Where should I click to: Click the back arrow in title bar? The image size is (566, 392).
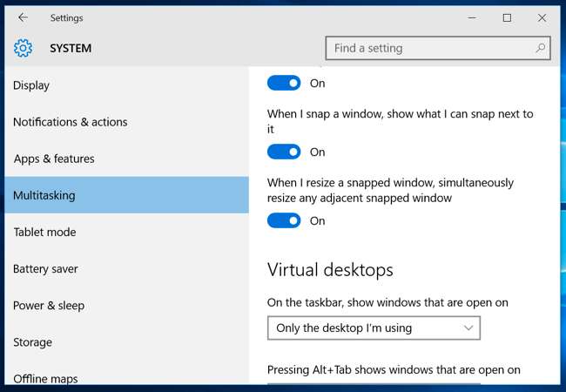click(x=23, y=17)
